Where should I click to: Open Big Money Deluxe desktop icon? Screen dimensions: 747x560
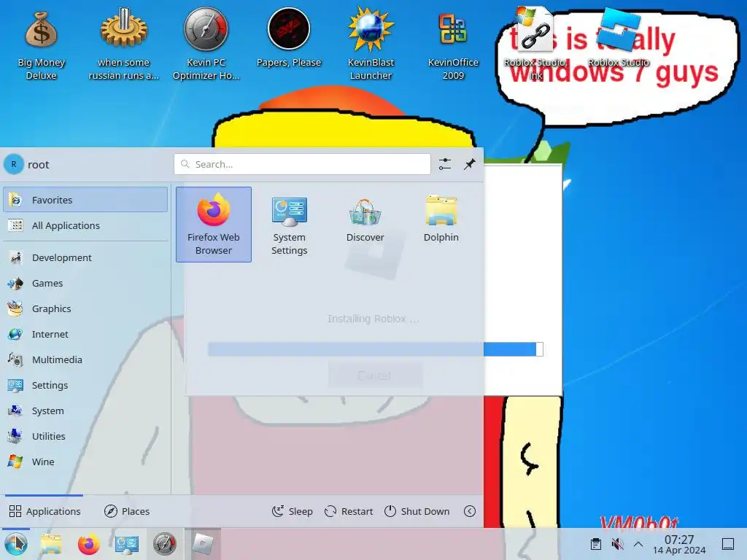41,46
